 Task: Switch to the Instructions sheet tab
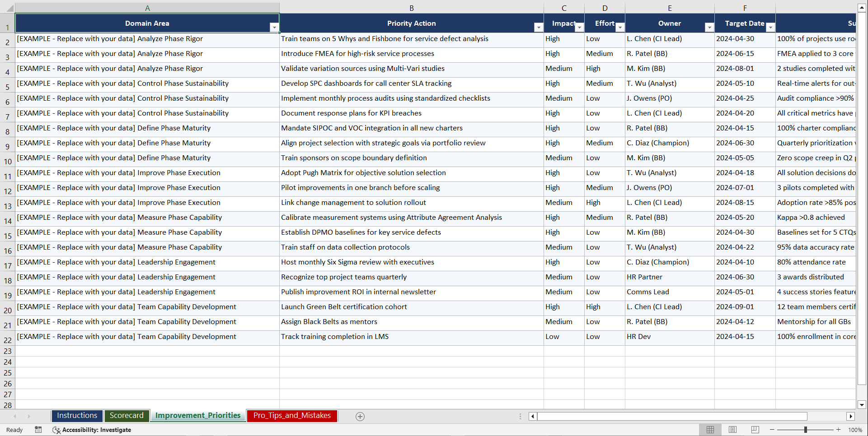coord(77,416)
